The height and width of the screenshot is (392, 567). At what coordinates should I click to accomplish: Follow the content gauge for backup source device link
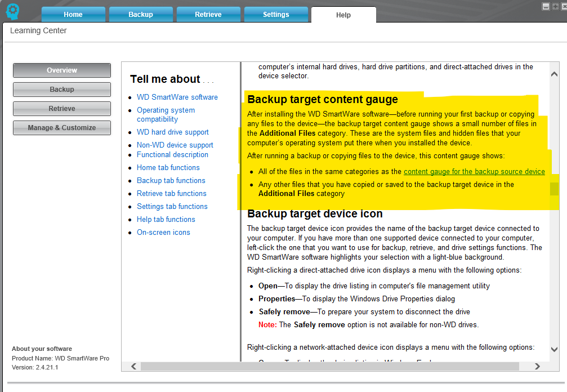pos(474,171)
